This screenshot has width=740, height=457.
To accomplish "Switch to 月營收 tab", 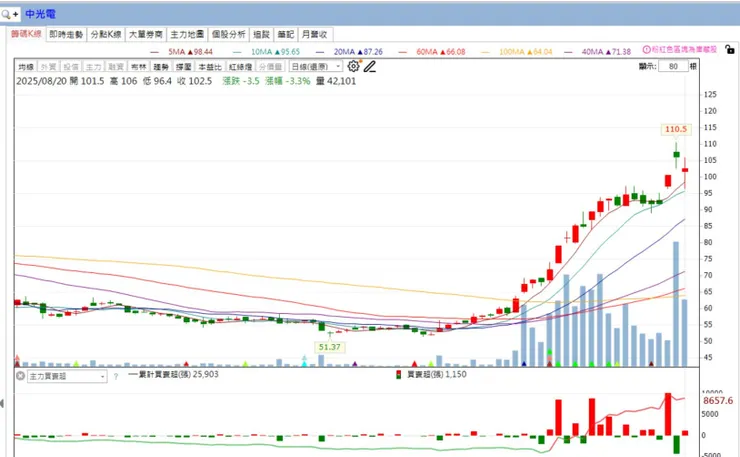I will point(315,34).
